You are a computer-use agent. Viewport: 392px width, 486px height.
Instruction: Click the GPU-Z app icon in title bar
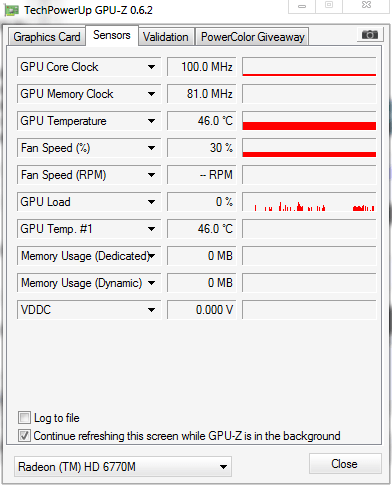(x=12, y=11)
